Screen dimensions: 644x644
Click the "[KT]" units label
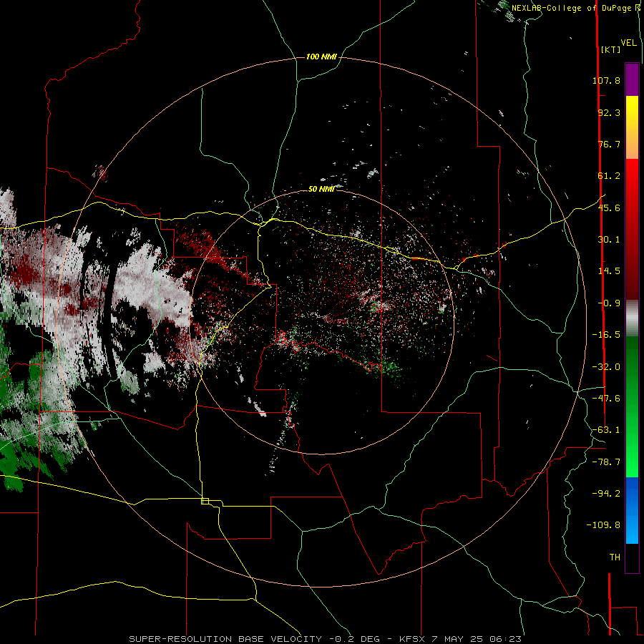(x=610, y=49)
